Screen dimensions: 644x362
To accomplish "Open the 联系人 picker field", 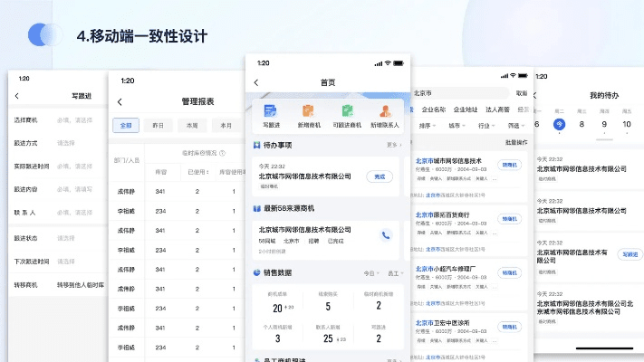I will tap(58, 213).
